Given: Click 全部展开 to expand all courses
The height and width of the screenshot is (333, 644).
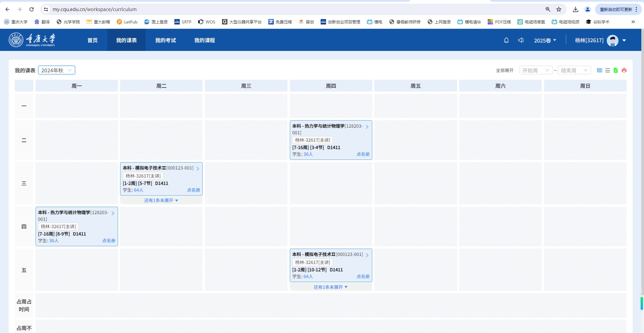Looking at the screenshot, I should click(504, 70).
